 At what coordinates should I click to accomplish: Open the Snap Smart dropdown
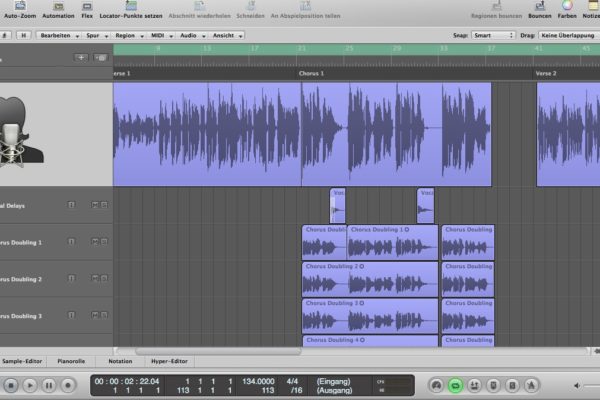tap(493, 35)
